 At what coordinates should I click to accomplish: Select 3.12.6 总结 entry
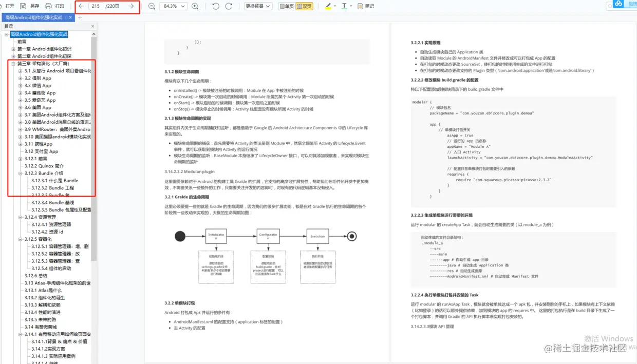[36, 276]
